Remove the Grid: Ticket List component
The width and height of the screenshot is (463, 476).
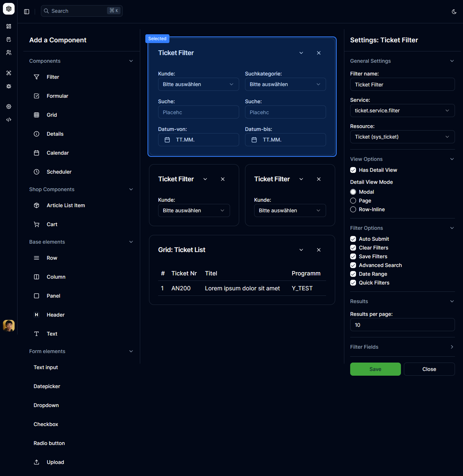[x=318, y=250]
